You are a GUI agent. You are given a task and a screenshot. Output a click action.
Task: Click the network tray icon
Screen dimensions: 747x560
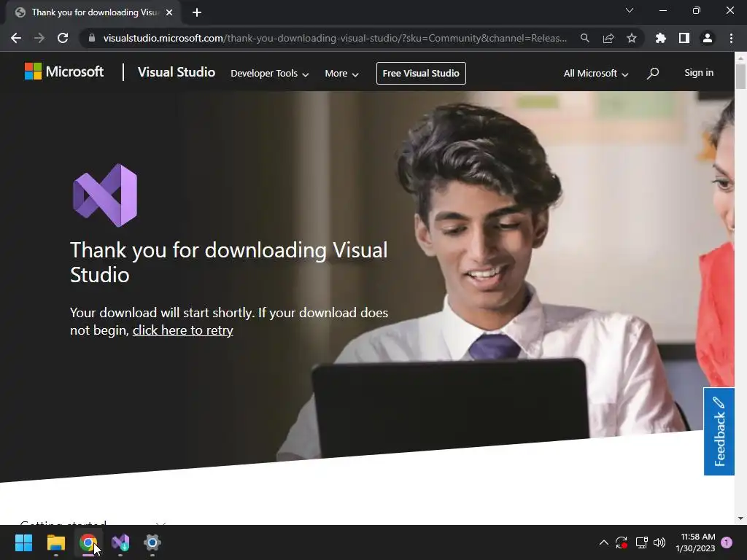[x=642, y=542]
